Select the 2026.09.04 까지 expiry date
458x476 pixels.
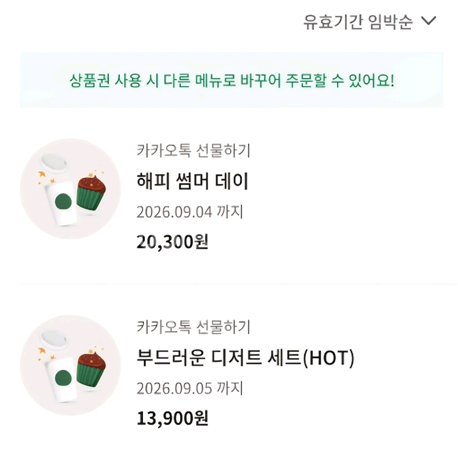point(190,212)
